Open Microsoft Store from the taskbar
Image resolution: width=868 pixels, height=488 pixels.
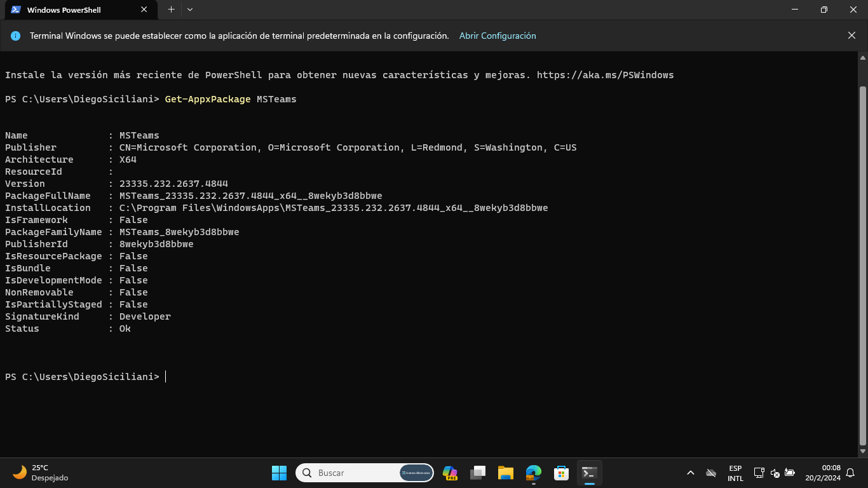[561, 473]
